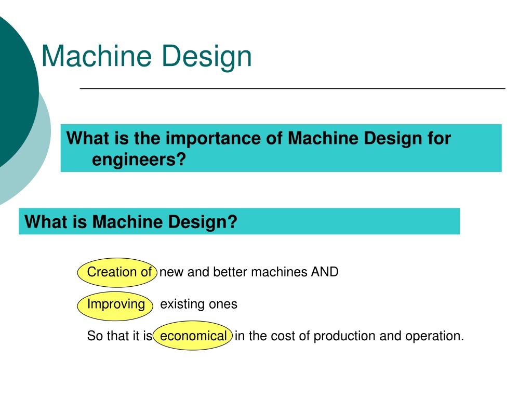Screen dimensions: 532x399
Task: Click the yellow 'economical' oval
Action: click(193, 336)
